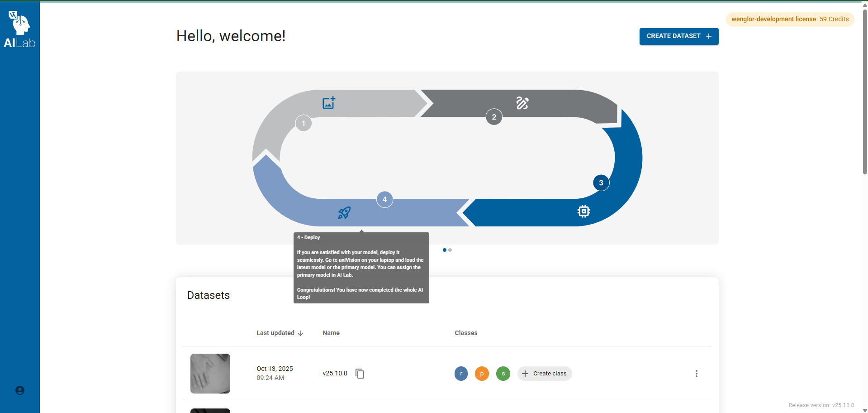868x413 pixels.
Task: Click the plus icon in CREATE DATASET button
Action: (709, 36)
